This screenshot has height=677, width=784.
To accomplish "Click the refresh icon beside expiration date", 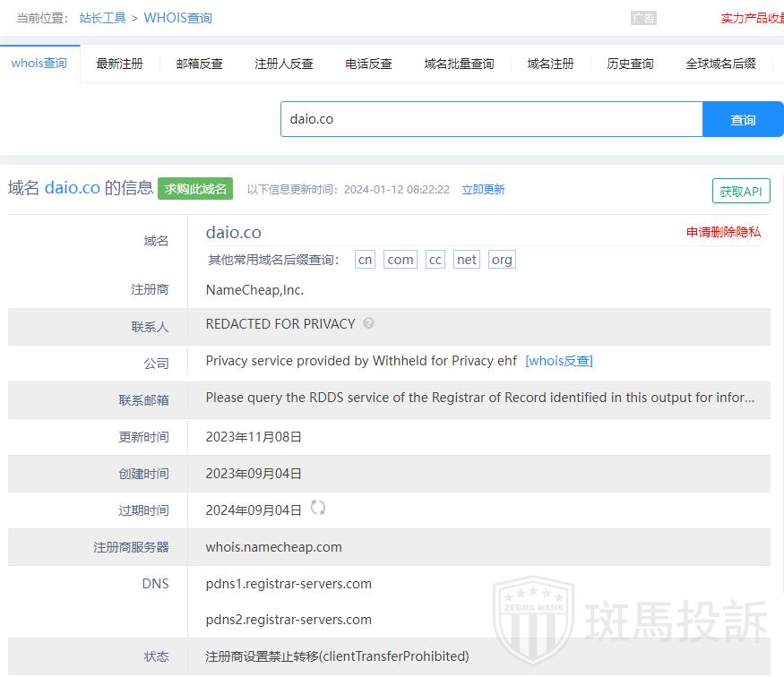I will tap(318, 508).
